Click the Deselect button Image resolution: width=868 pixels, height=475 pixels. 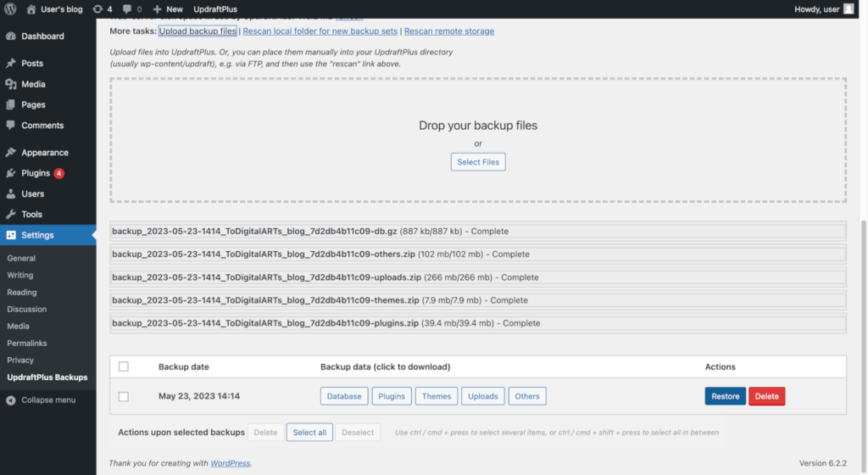pyautogui.click(x=358, y=433)
